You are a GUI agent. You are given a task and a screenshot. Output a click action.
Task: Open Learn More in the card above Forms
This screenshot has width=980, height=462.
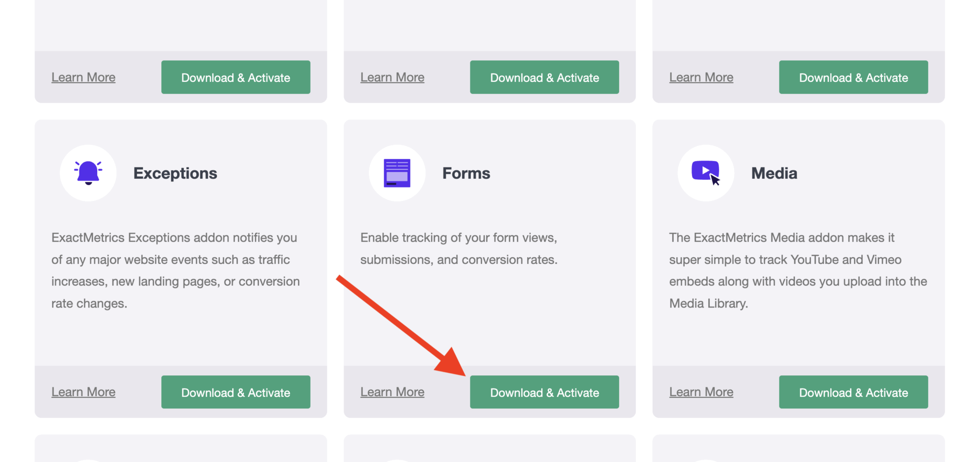coord(392,77)
